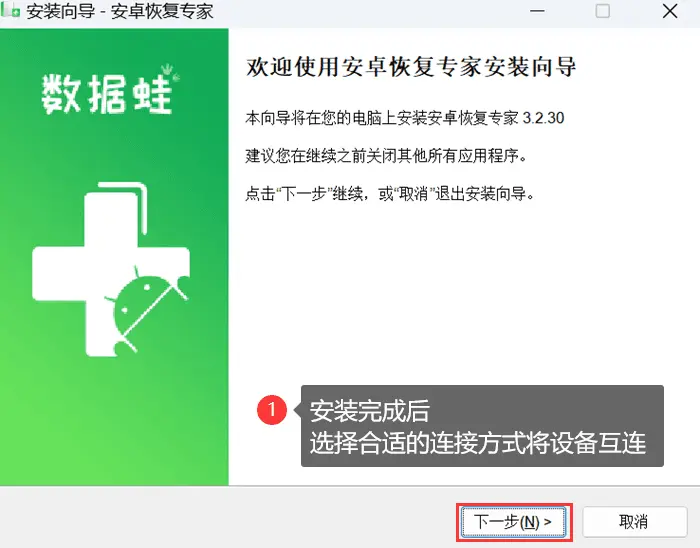The height and width of the screenshot is (548, 700).
Task: Click the red number 1 step badge
Action: point(272,409)
